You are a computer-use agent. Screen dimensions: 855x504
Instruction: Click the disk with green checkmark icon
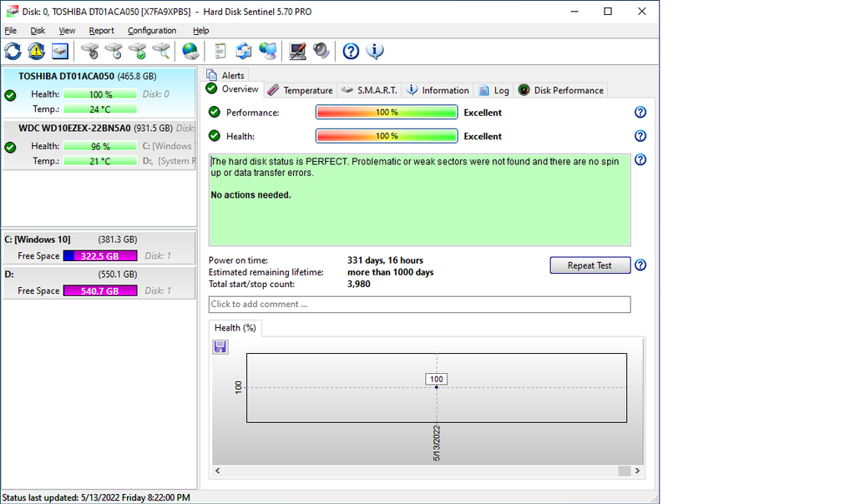(138, 51)
